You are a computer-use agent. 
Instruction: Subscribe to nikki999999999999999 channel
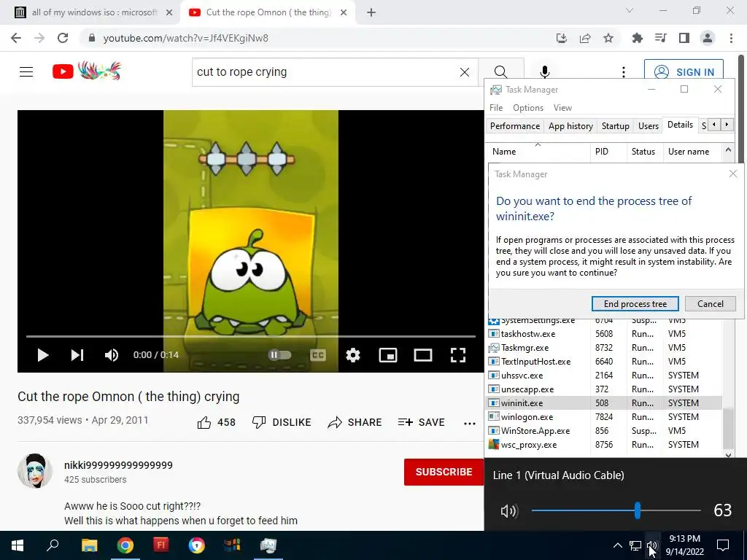444,472
